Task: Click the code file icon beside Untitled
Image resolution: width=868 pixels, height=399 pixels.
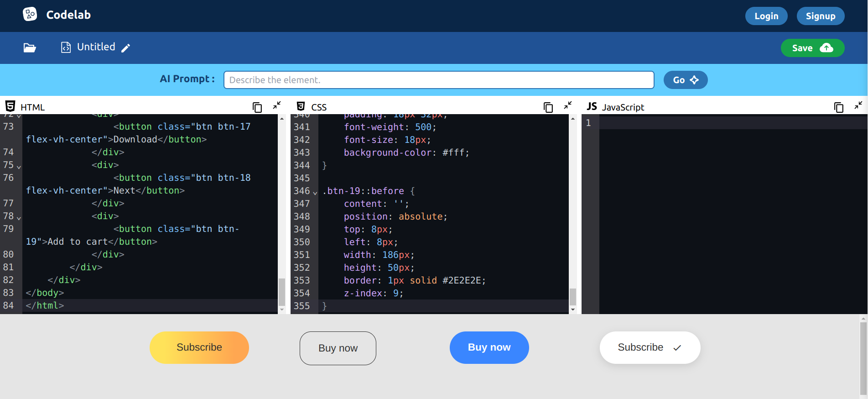Action: (66, 47)
